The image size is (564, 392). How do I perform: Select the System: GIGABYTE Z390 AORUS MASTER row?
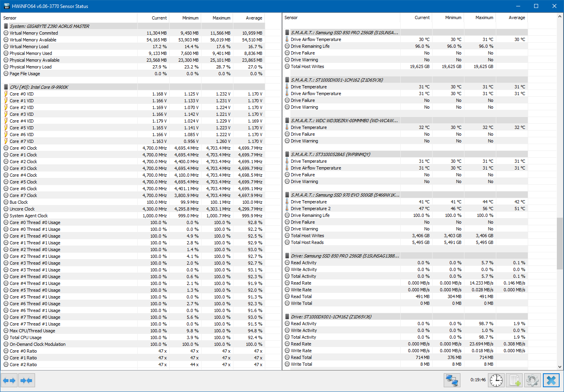pyautogui.click(x=133, y=26)
